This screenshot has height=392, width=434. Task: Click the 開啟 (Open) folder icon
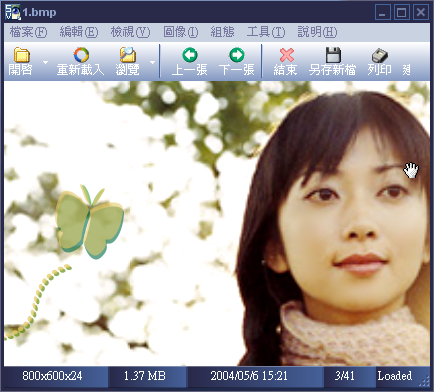pyautogui.click(x=21, y=55)
